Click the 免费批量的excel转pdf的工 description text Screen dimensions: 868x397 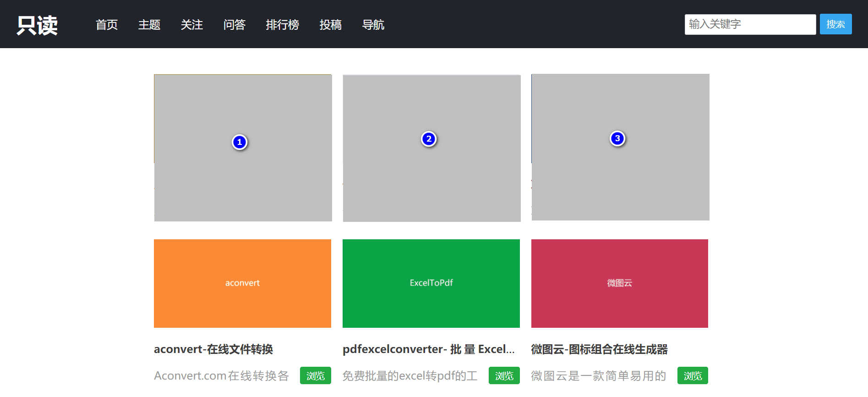[410, 376]
